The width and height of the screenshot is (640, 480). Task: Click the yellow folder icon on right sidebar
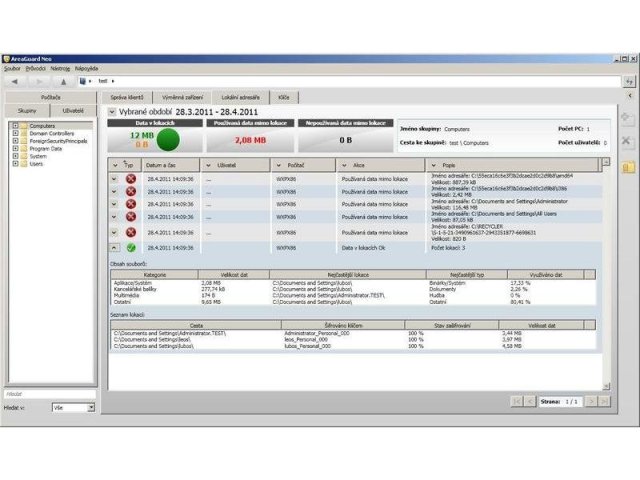click(x=627, y=167)
